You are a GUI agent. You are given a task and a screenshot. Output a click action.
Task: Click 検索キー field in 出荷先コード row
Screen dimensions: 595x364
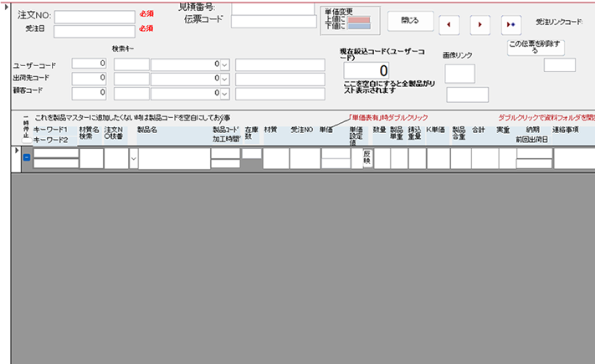coord(131,79)
